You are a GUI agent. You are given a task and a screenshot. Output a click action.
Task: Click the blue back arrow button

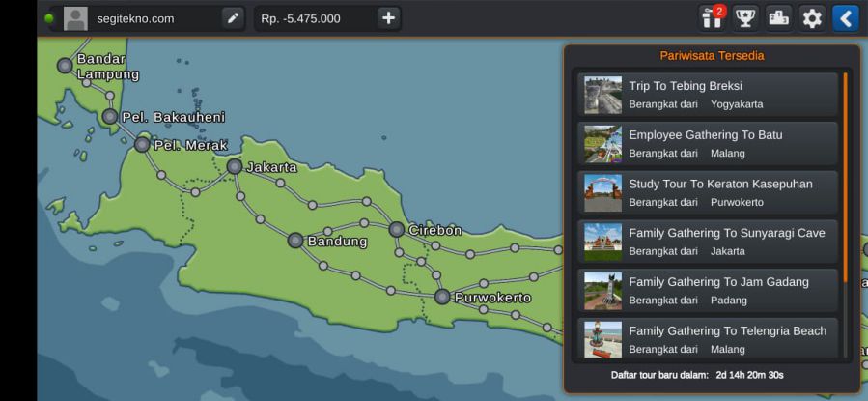point(845,17)
